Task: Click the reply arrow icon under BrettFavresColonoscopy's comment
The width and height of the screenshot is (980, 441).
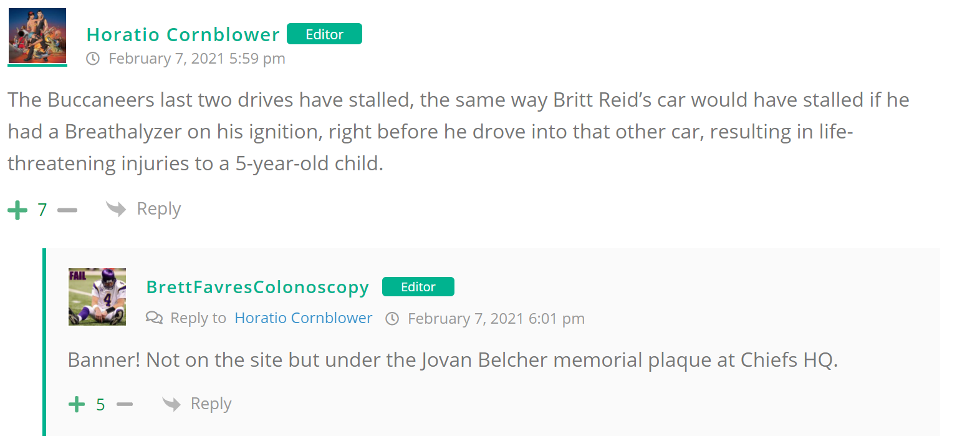Action: [171, 404]
